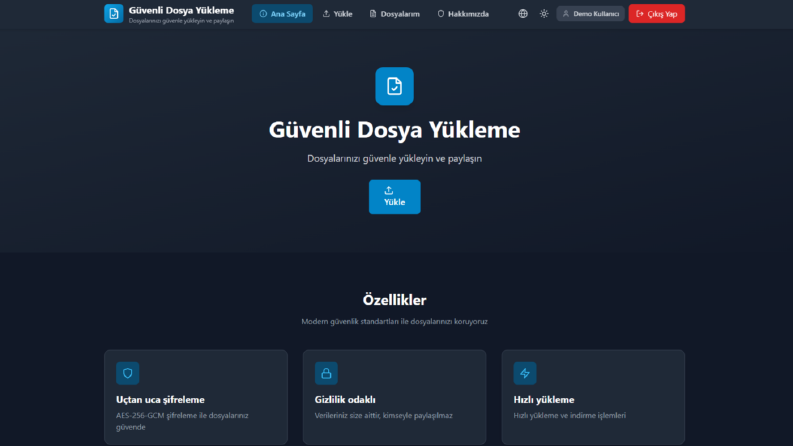Image resolution: width=793 pixels, height=446 pixels.
Task: Open the Yükle nav item
Action: tap(337, 14)
